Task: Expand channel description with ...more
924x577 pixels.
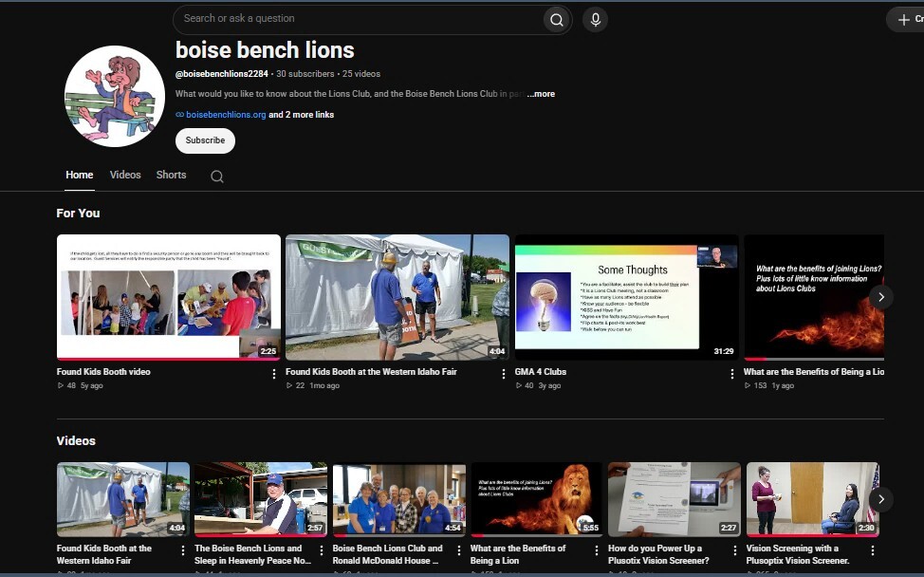Action: (x=541, y=94)
